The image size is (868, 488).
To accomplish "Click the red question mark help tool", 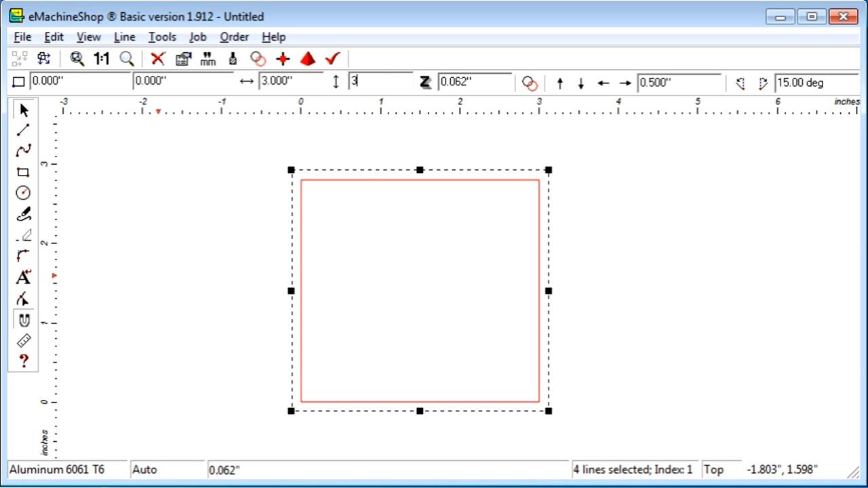I will tap(24, 361).
